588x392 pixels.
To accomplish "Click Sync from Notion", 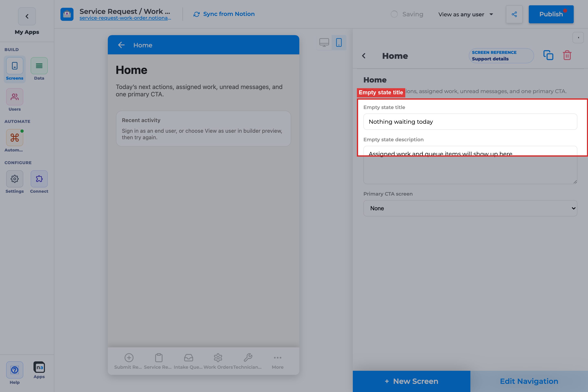I will (x=224, y=14).
